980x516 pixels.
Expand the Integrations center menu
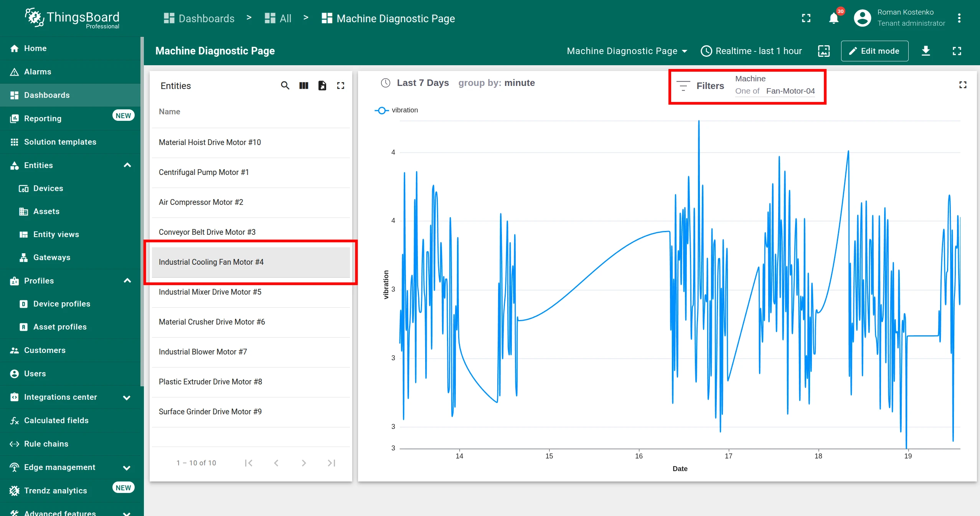pyautogui.click(x=127, y=397)
